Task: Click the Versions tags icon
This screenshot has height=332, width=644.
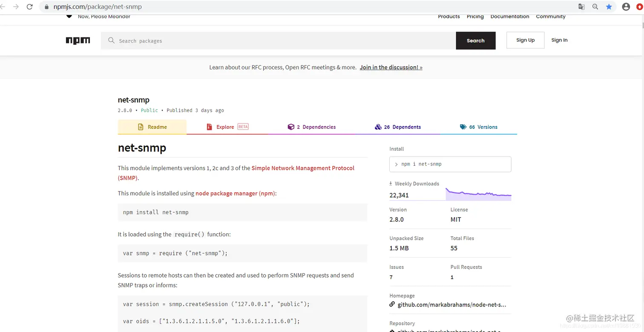Action: (463, 127)
